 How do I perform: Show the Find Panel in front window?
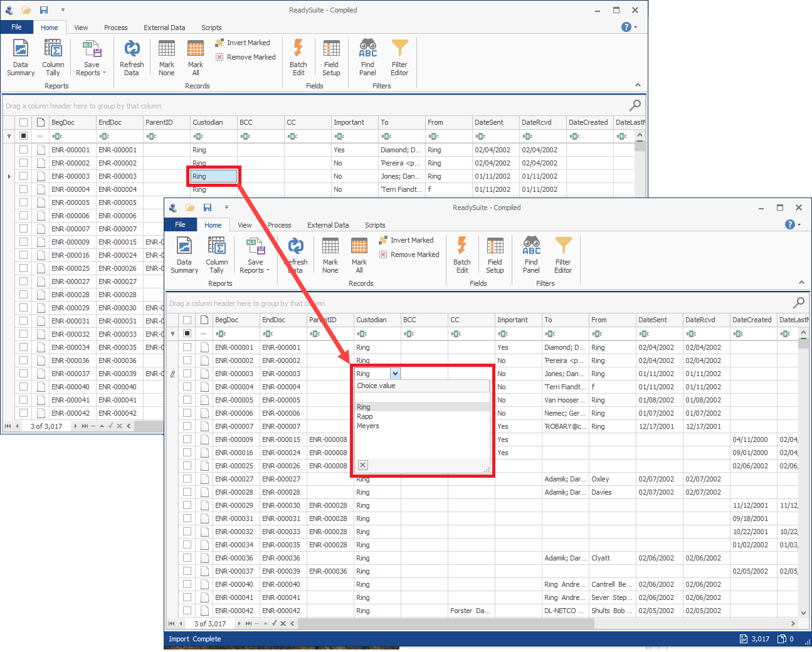532,255
